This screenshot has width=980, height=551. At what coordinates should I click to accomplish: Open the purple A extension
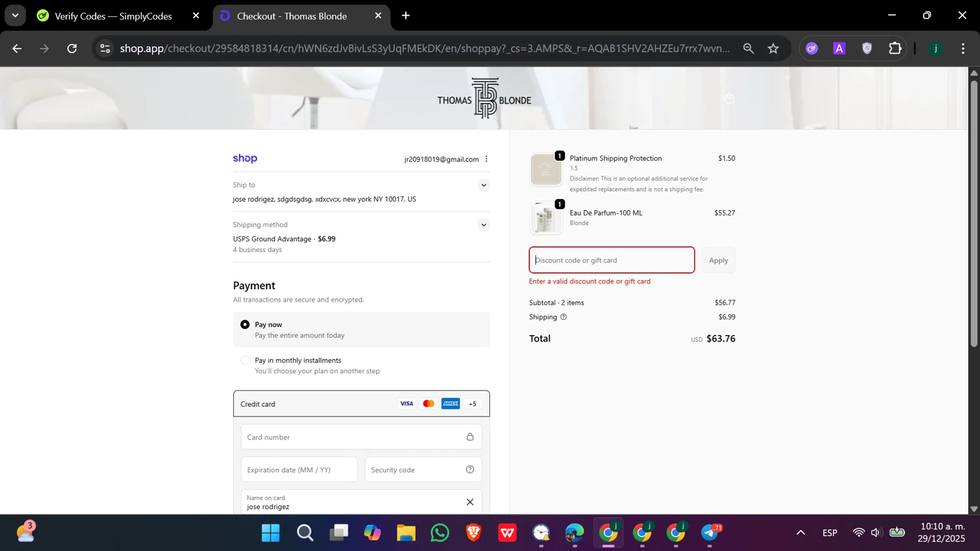click(x=840, y=48)
